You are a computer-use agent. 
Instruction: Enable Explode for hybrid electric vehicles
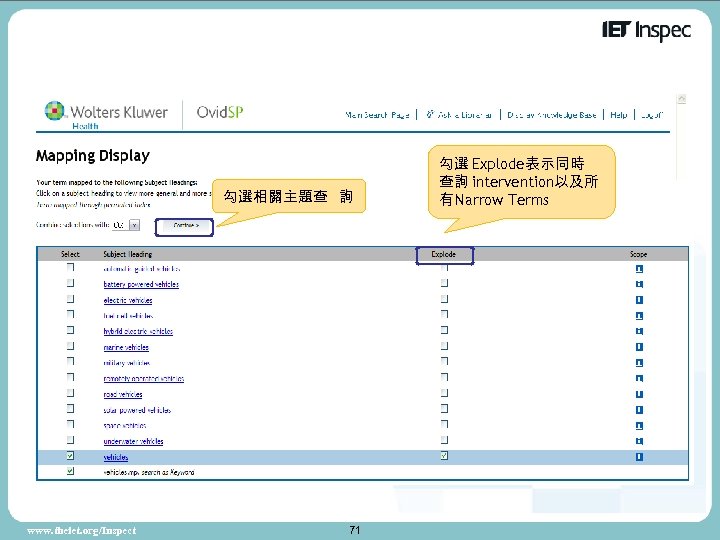(x=444, y=330)
